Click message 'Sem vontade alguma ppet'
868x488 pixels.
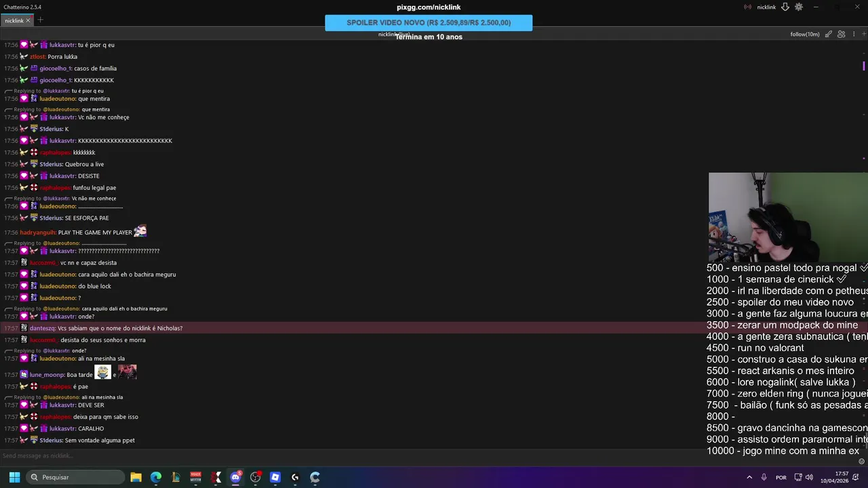[x=100, y=441]
